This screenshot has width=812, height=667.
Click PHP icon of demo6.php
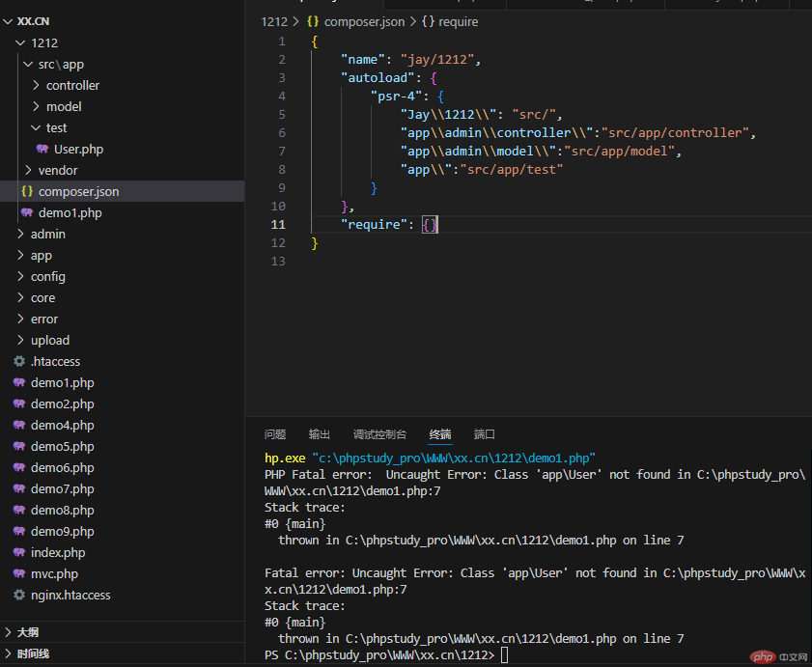click(x=19, y=467)
